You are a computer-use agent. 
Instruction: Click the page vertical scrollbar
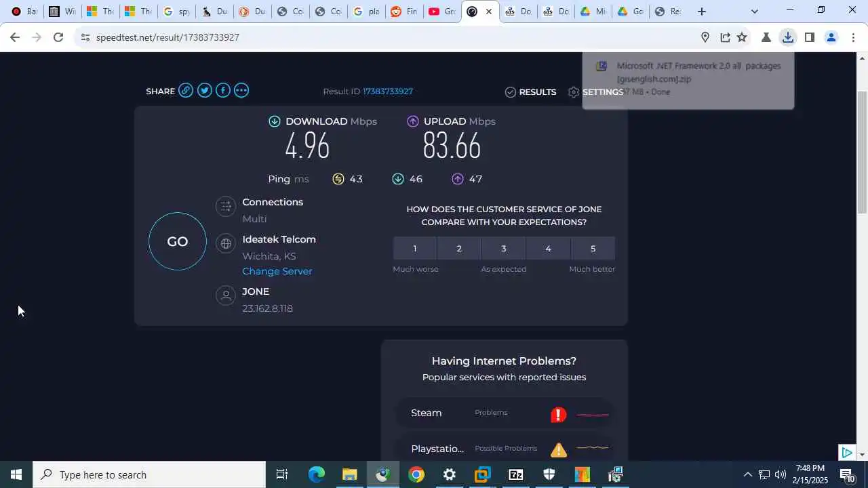[x=862, y=152]
